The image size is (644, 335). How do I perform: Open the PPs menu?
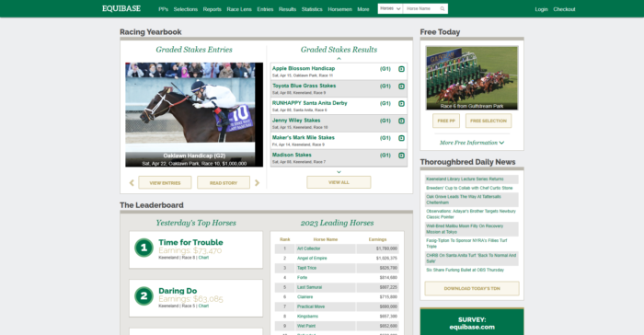click(x=164, y=9)
